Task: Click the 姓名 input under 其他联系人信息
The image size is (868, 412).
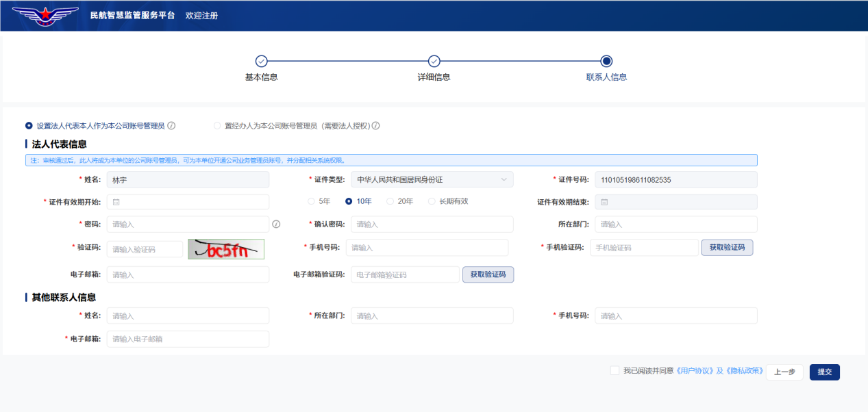Action: click(188, 316)
